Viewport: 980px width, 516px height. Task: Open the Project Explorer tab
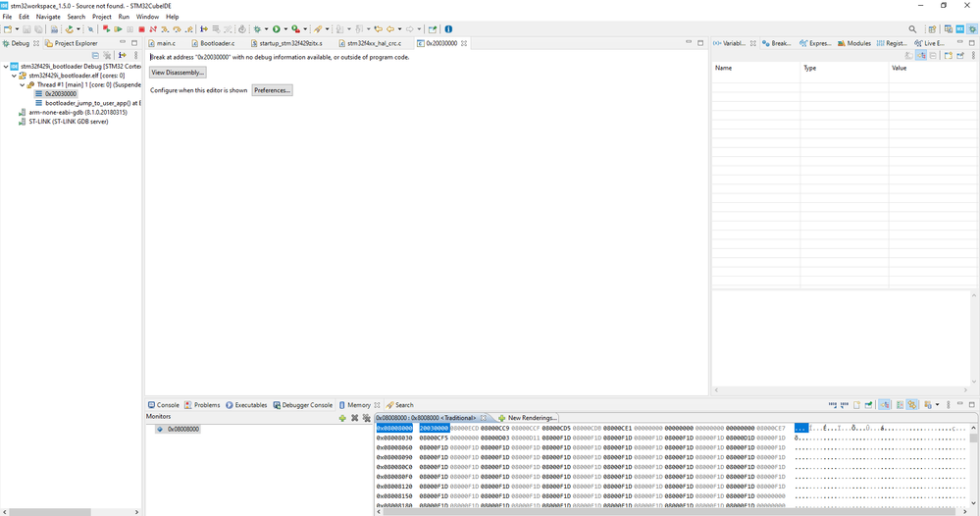[72, 44]
